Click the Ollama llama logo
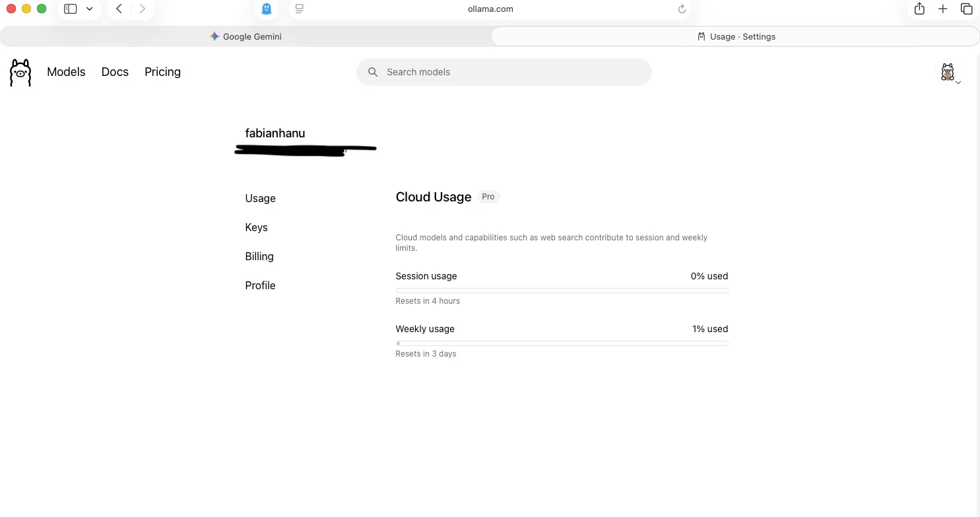Viewport: 980px width, 517px height. [x=20, y=73]
